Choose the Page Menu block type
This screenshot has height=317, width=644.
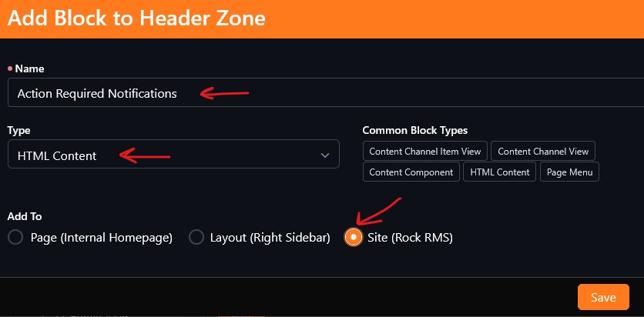tap(569, 172)
